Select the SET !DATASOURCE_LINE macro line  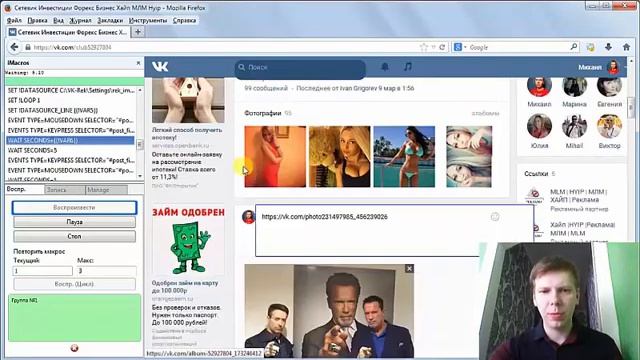(71, 110)
